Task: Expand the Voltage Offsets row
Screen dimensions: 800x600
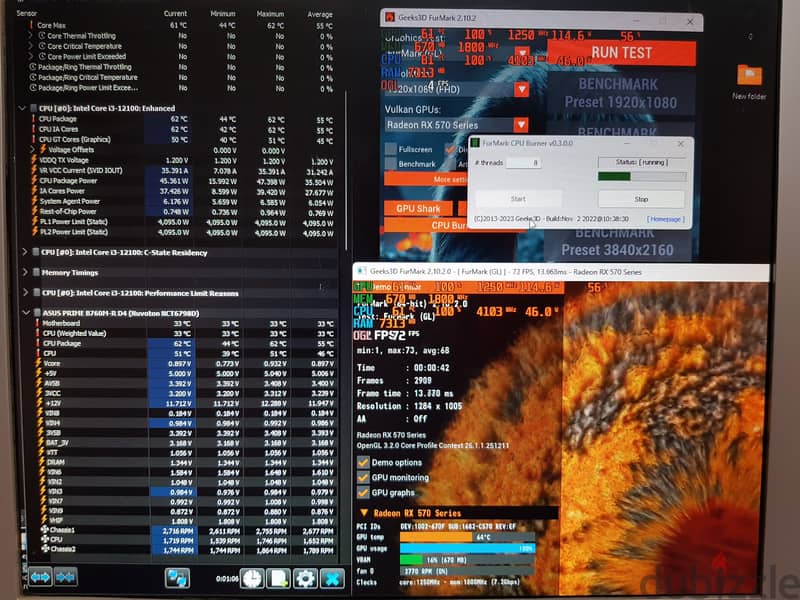Action: (33, 149)
